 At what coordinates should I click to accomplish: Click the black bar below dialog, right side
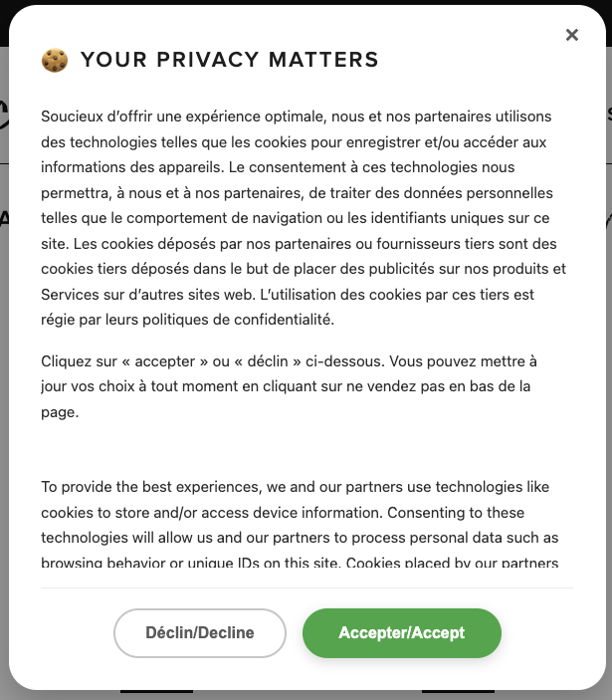458,691
